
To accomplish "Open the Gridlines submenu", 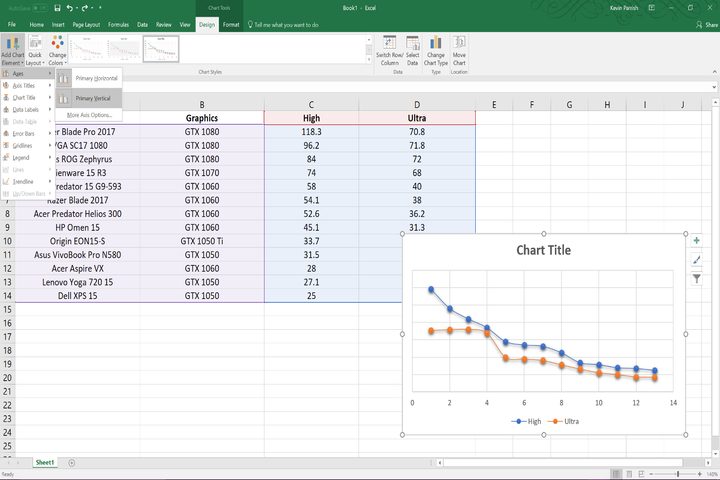I will point(28,146).
